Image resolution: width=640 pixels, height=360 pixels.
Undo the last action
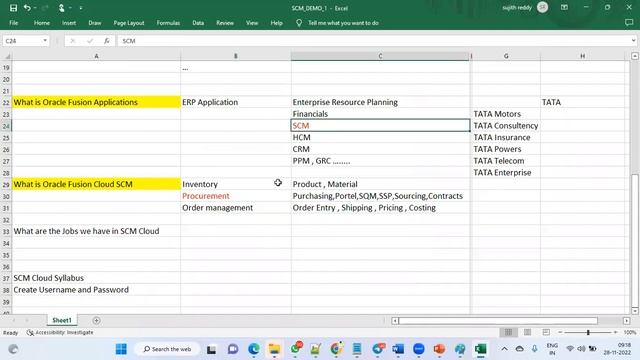point(27,8)
